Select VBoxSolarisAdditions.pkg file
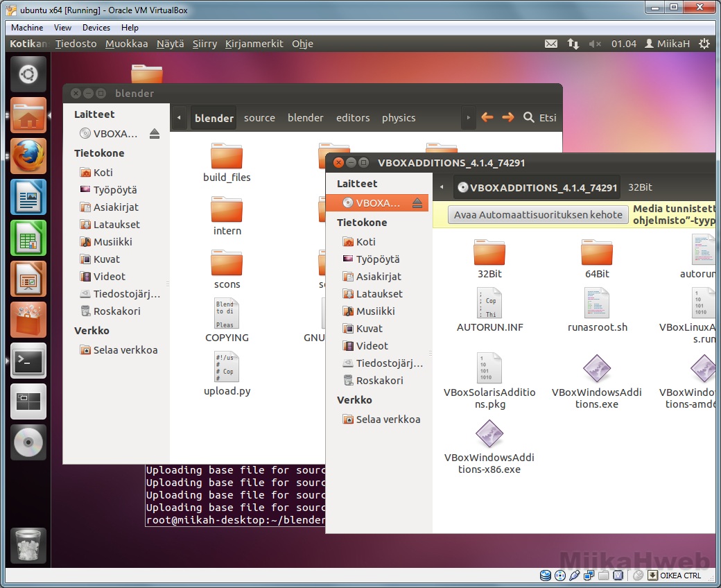This screenshot has height=588, width=721. 489,381
